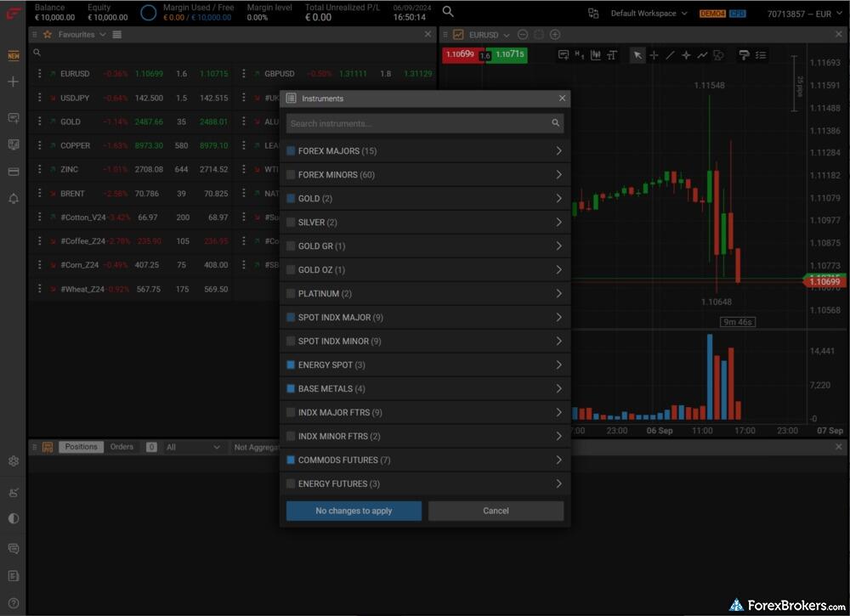Enable the SILVER instrument group checkbox
The image size is (850, 616).
pyautogui.click(x=291, y=223)
